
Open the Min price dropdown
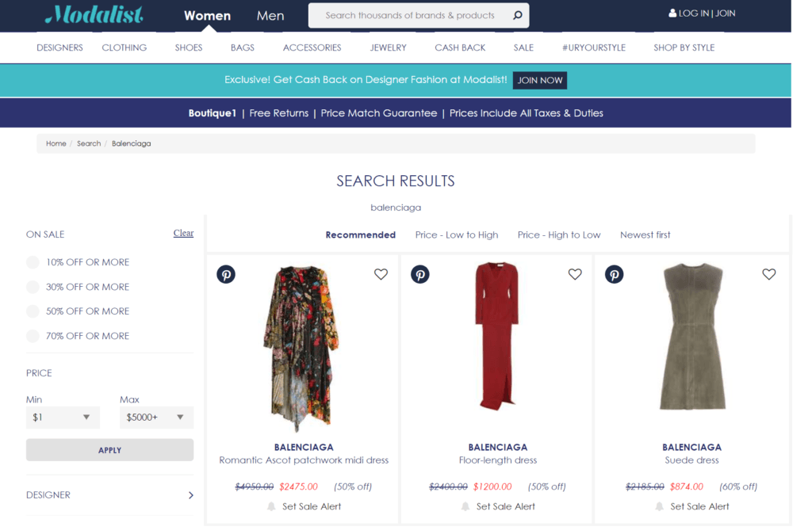coord(63,418)
